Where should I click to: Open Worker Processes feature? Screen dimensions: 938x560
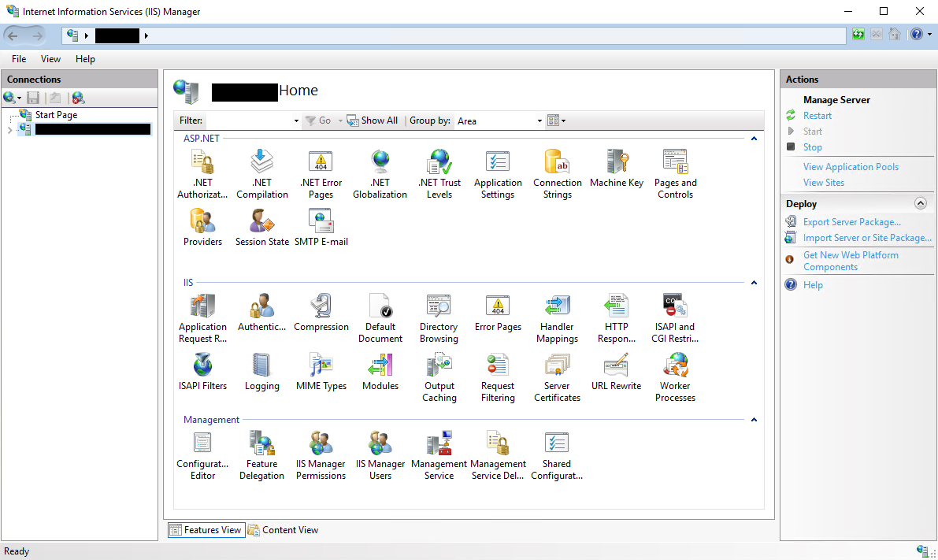pyautogui.click(x=676, y=377)
